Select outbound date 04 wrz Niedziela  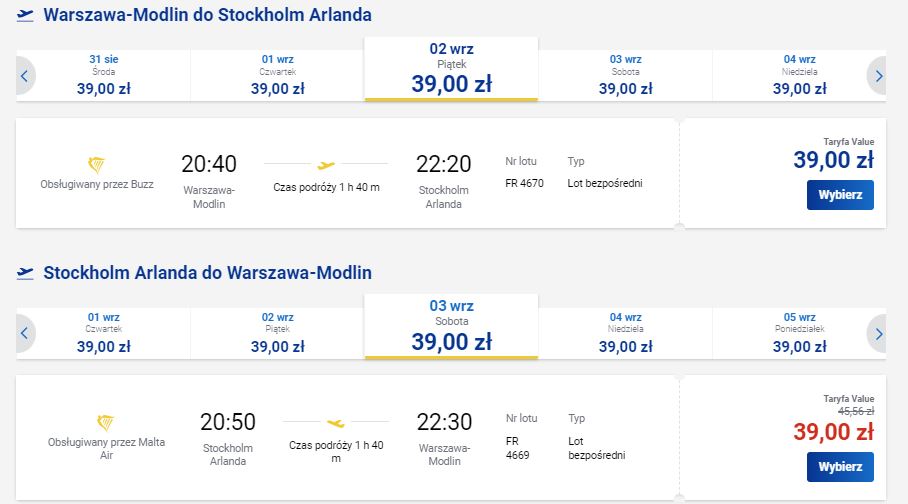pyautogui.click(x=799, y=75)
